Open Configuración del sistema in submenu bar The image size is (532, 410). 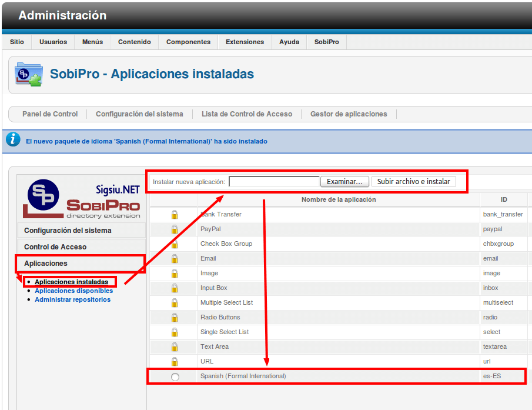click(139, 114)
